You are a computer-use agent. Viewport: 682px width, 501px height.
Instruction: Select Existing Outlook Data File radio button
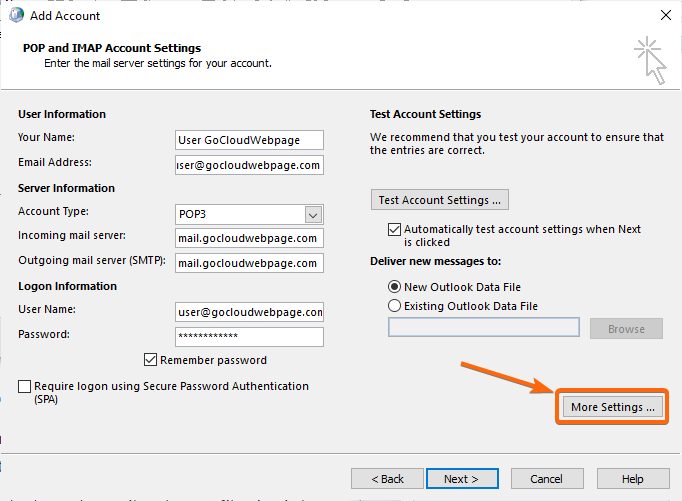394,306
